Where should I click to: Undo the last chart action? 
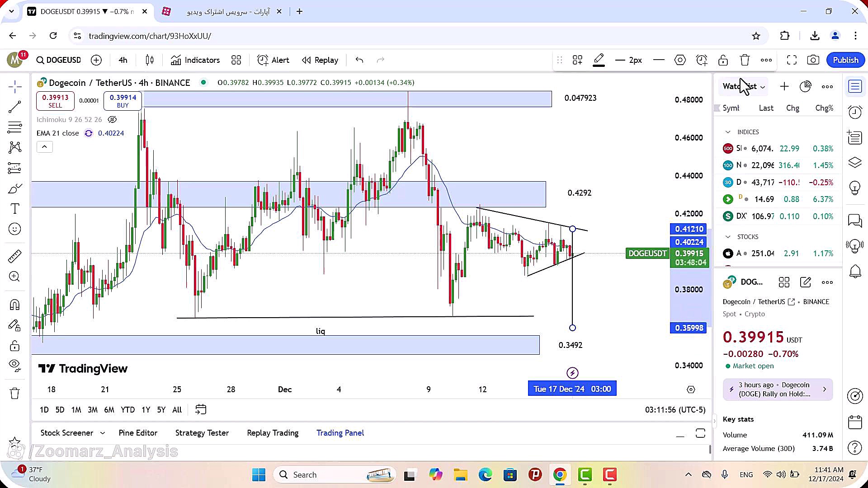click(x=359, y=60)
